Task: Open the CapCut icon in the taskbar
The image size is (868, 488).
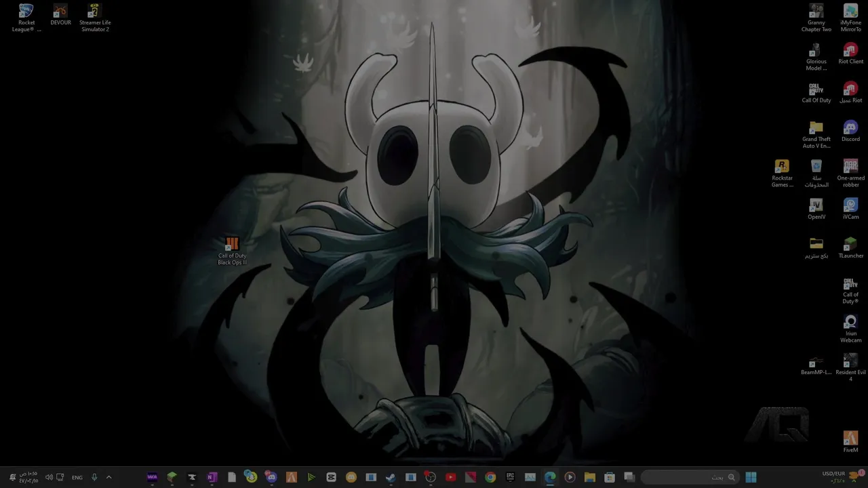Action: pos(331,477)
